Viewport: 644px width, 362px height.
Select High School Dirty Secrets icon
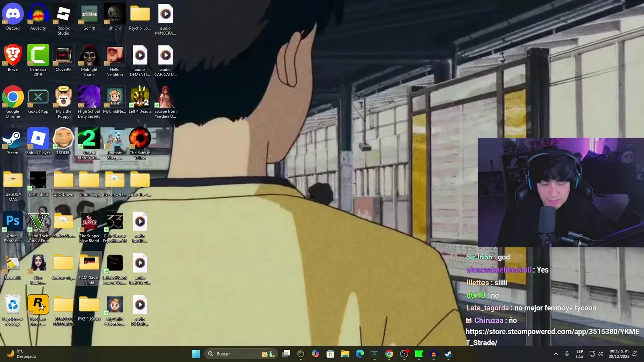[x=89, y=103]
